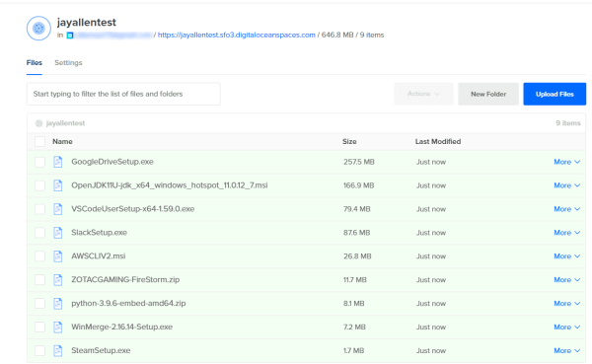Click the file icon for ZOTACGAMING-FireStorm.zip
The width and height of the screenshot is (592, 364).
(58, 280)
